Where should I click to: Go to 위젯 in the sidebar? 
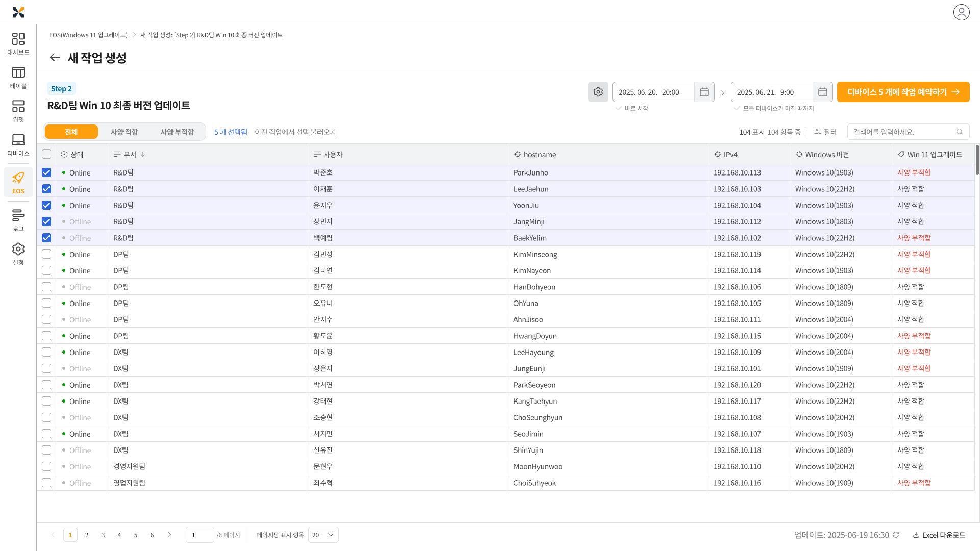pyautogui.click(x=18, y=111)
